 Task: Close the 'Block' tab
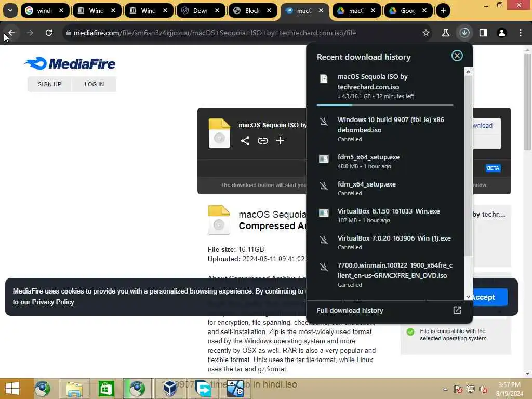tap(269, 10)
